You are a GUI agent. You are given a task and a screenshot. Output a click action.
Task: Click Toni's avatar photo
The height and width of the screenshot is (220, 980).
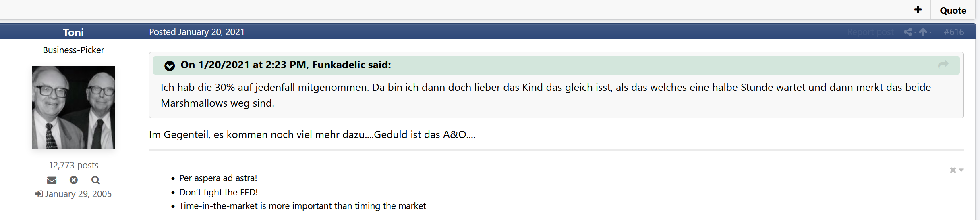click(73, 107)
